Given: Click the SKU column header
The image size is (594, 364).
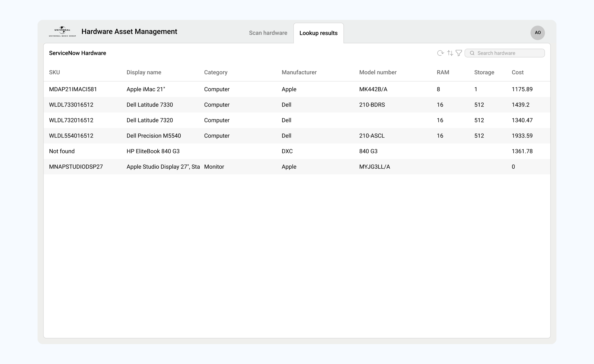Looking at the screenshot, I should pyautogui.click(x=54, y=72).
